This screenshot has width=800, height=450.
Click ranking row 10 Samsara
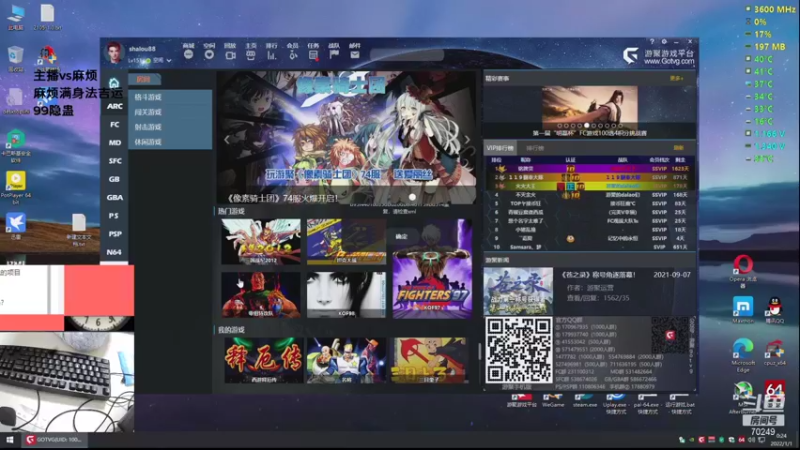pyautogui.click(x=590, y=247)
